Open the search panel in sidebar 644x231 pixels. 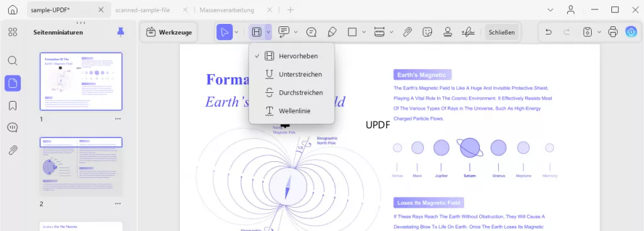(13, 61)
